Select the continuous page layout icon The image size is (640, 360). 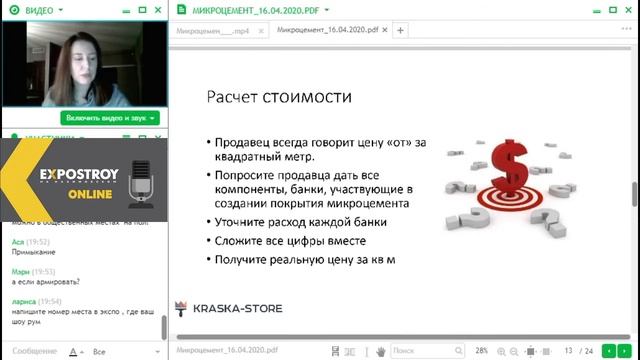tap(335, 351)
